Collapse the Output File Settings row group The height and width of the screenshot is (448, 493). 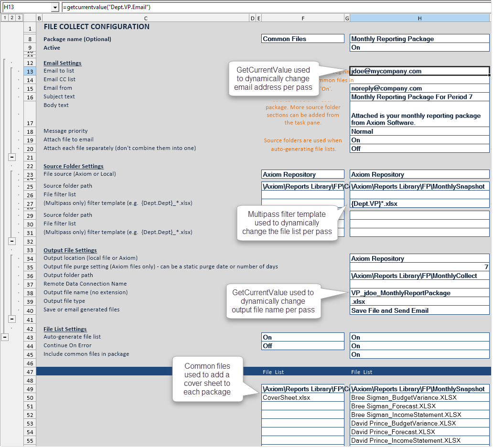[12, 319]
